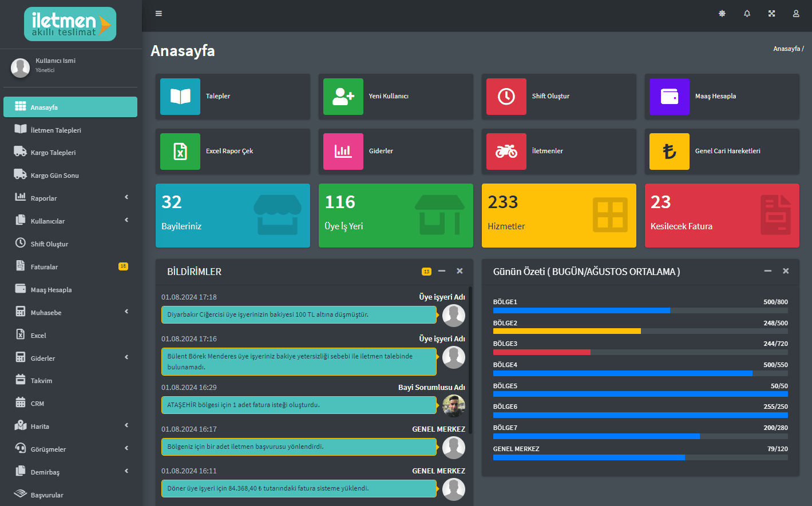Click the BÖLGE2 yellow progress bar

click(567, 331)
